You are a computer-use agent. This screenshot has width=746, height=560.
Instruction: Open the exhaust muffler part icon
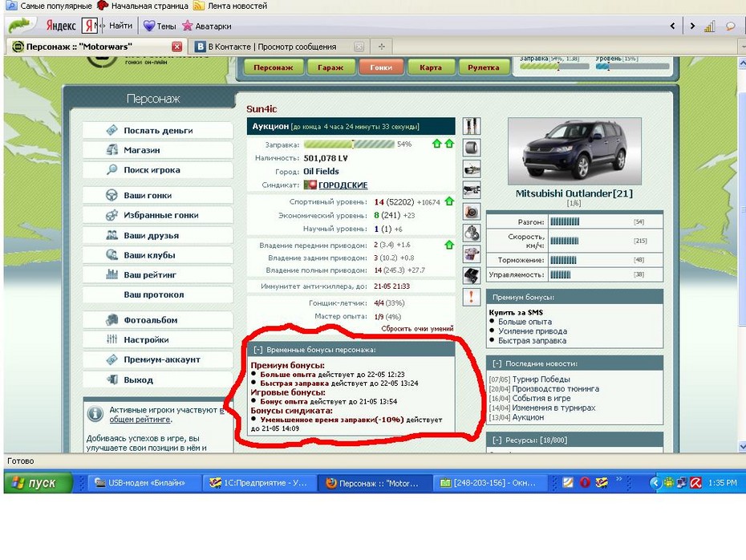point(472,169)
